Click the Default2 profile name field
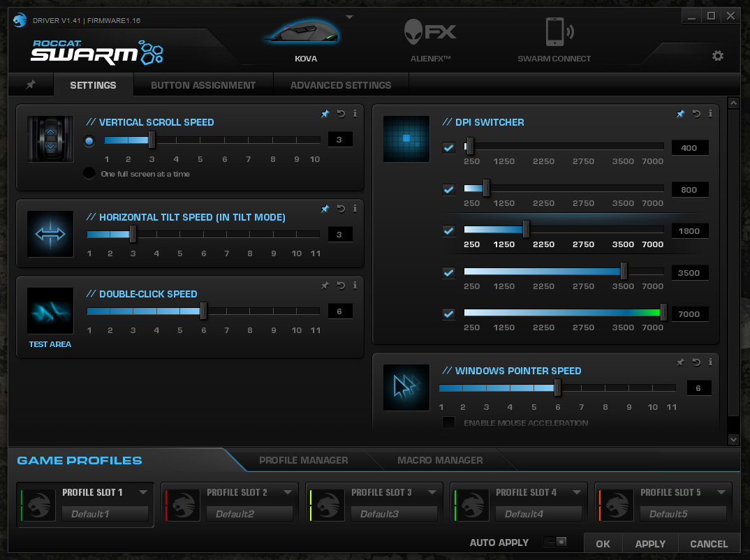 tap(250, 514)
